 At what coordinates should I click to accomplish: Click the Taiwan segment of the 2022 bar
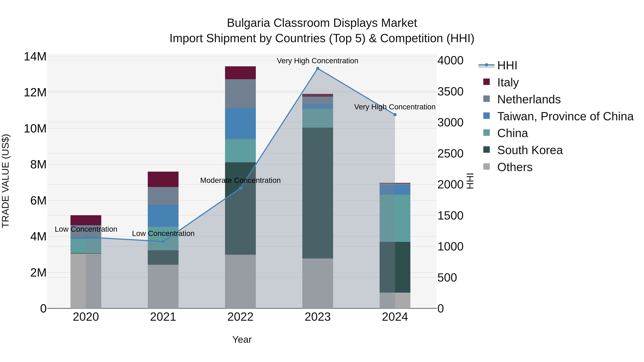tap(240, 124)
